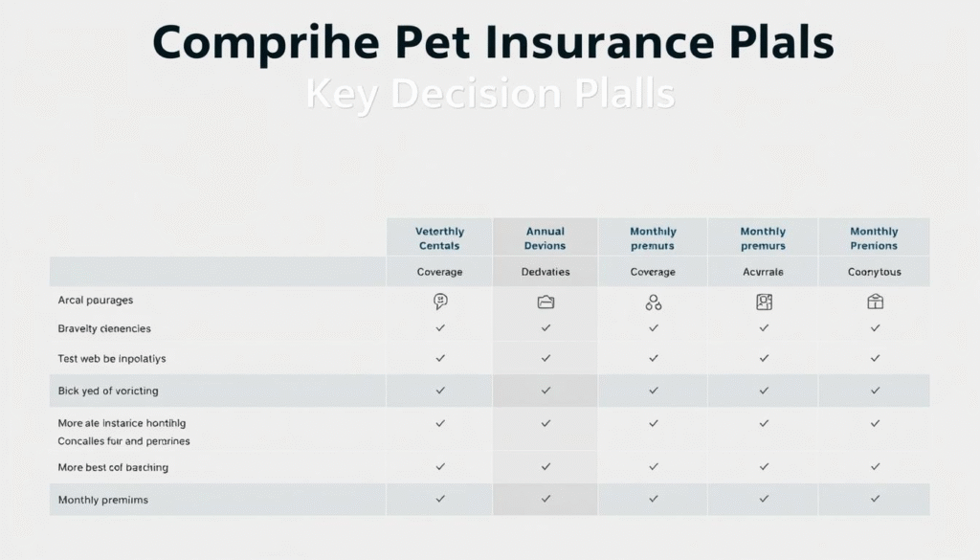
Task: Select the Annual Devions column header
Action: [x=546, y=238]
